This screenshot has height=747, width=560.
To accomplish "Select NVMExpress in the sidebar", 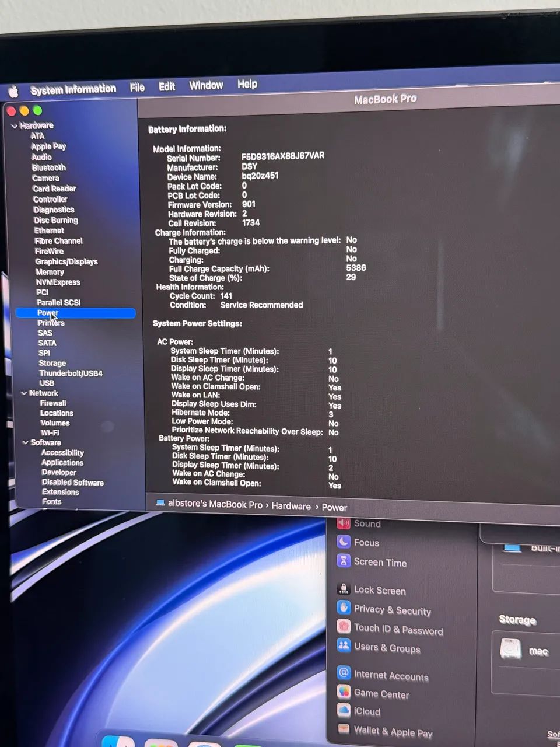I will coord(58,282).
